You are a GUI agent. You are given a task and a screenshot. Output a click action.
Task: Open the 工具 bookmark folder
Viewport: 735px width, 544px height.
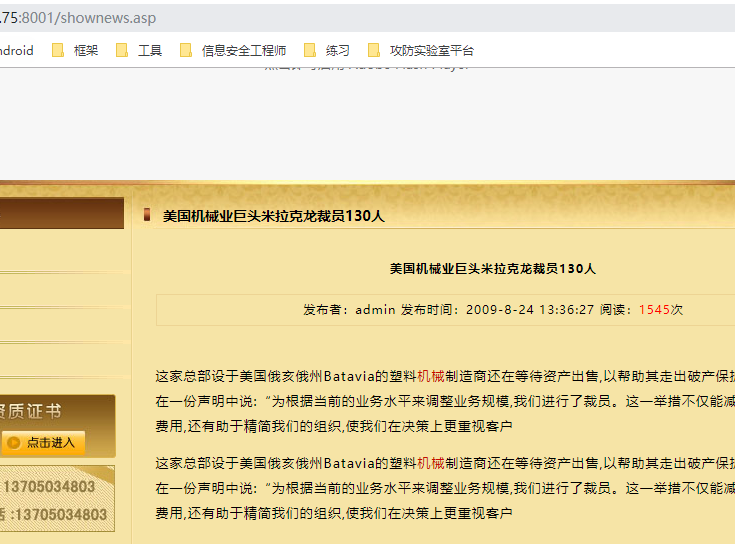tap(139, 50)
